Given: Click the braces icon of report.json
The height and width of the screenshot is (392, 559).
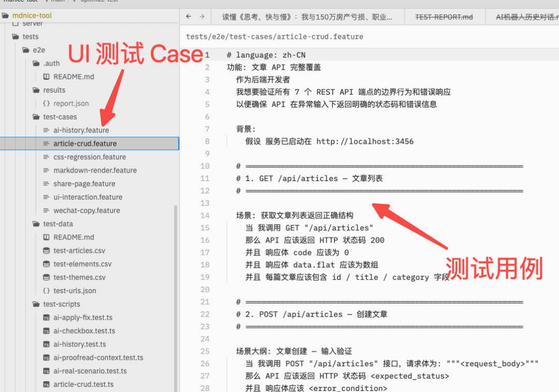Looking at the screenshot, I should [x=47, y=103].
